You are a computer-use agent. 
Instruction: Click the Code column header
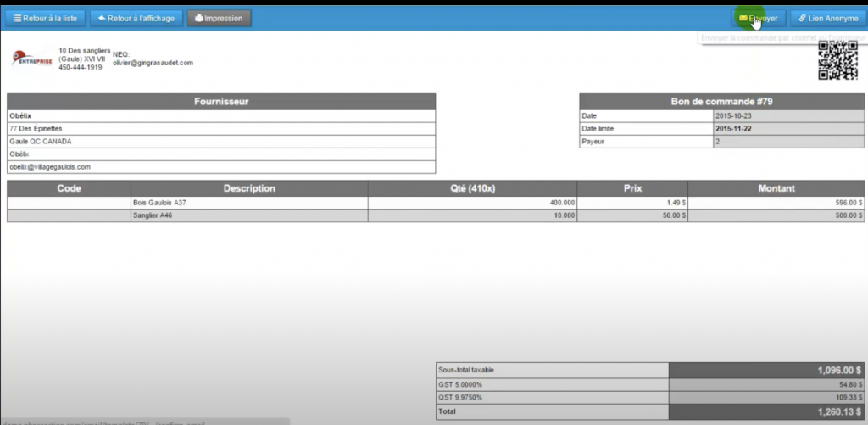pyautogui.click(x=69, y=188)
